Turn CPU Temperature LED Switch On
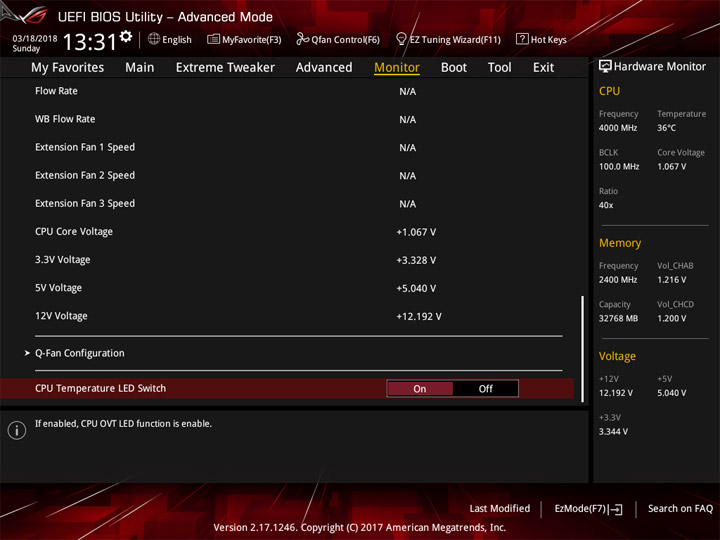 click(420, 389)
